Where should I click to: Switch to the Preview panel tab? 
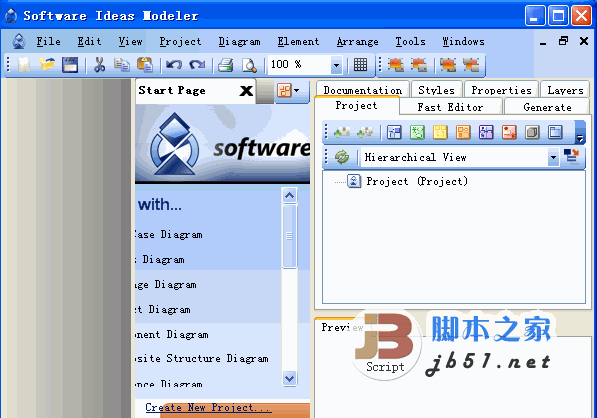click(342, 327)
